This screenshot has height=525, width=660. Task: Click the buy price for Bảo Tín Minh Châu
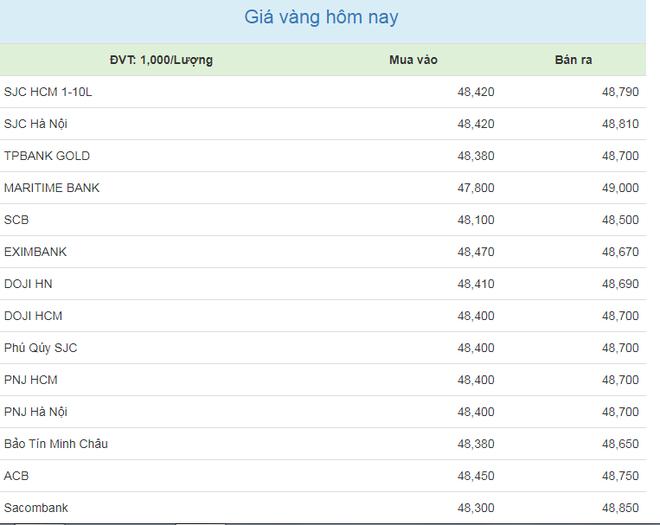pyautogui.click(x=476, y=444)
